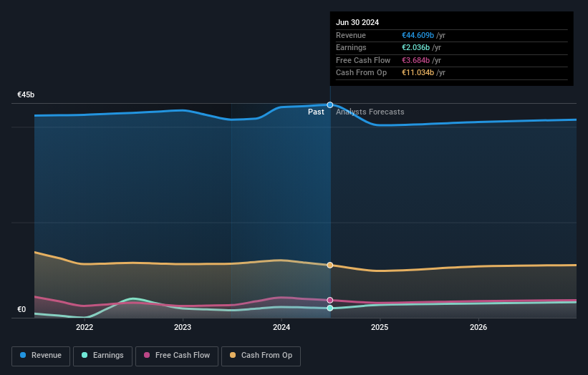Viewport: 588px width, 375px height.
Task: Click the 2025 x-axis label
Action: (x=380, y=327)
